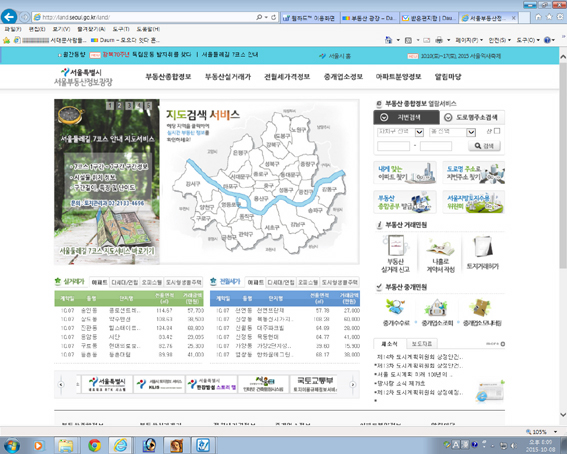The width and height of the screenshot is (567, 454).
Task: Expand the 도구(O) command bar menu
Action: 528,40
